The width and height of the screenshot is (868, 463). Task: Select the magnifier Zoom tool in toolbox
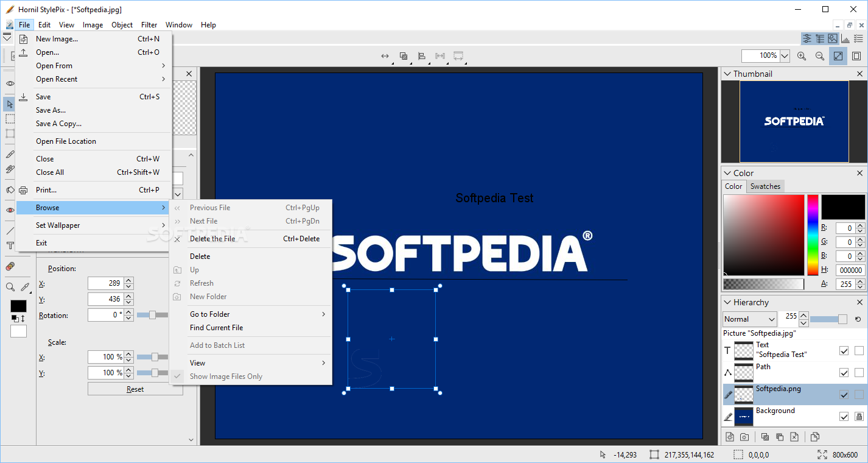pyautogui.click(x=10, y=287)
